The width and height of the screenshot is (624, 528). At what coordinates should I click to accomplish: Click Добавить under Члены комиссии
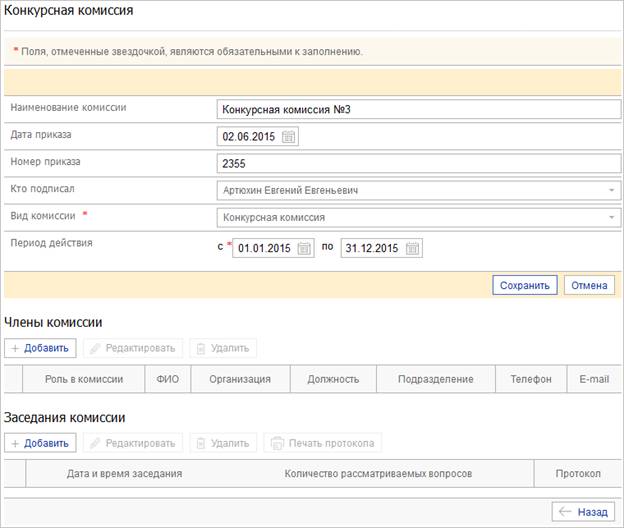(40, 348)
